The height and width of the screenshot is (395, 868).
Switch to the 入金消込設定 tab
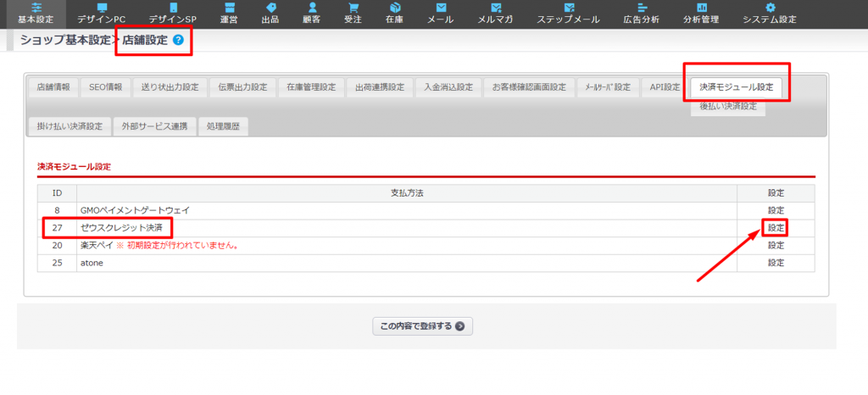pyautogui.click(x=448, y=87)
